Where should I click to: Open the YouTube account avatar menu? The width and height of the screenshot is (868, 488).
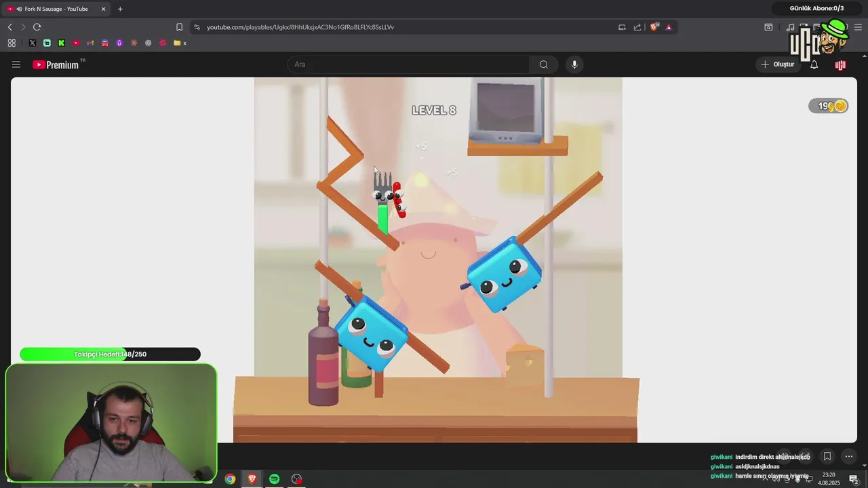840,64
